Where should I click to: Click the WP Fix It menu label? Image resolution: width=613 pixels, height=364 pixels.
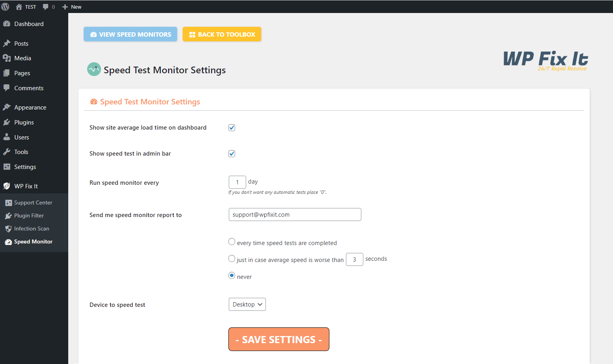[x=26, y=186]
